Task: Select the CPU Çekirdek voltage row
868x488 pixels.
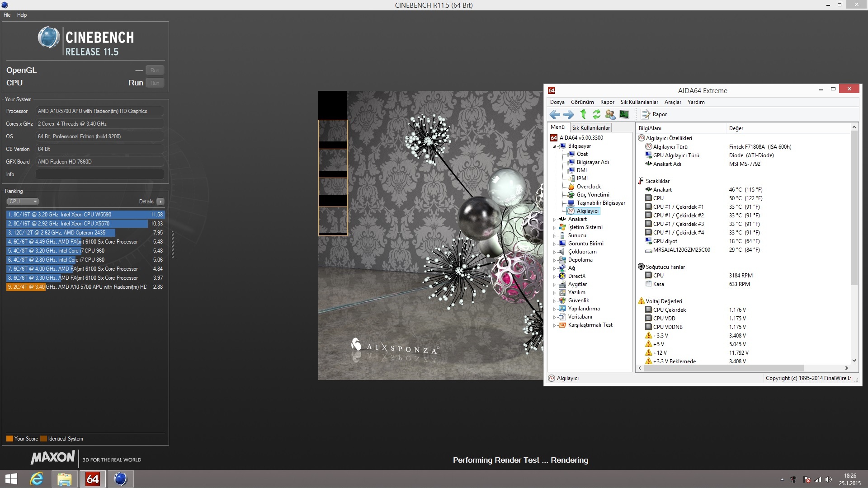Action: click(695, 310)
